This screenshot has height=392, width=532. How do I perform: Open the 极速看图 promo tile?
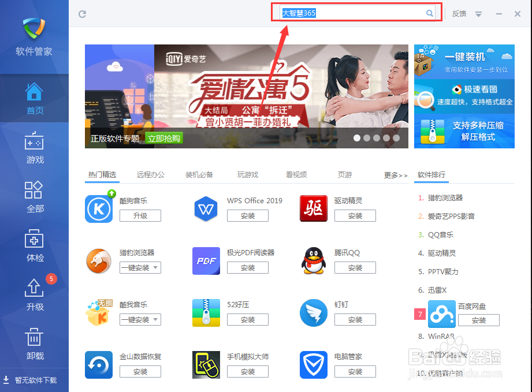tap(464, 96)
